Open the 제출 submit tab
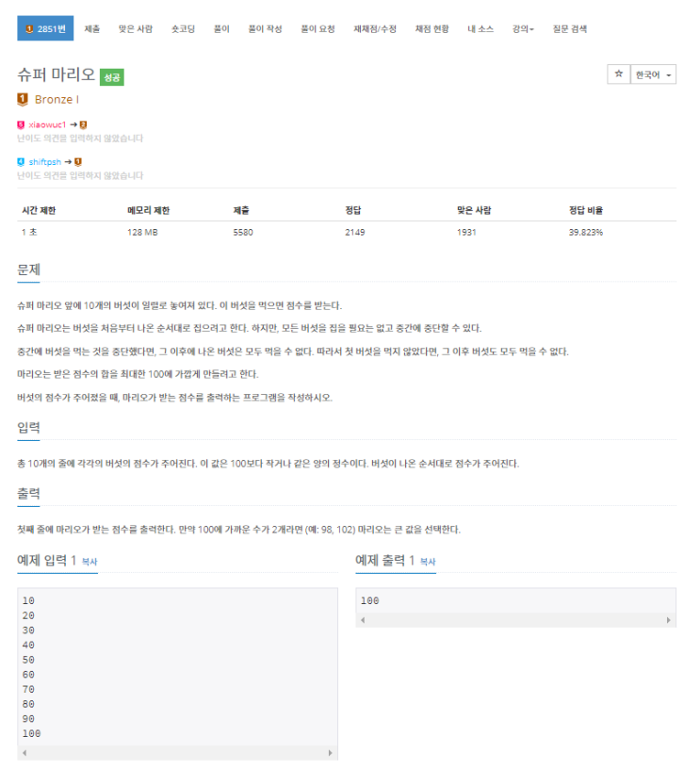 coord(91,29)
